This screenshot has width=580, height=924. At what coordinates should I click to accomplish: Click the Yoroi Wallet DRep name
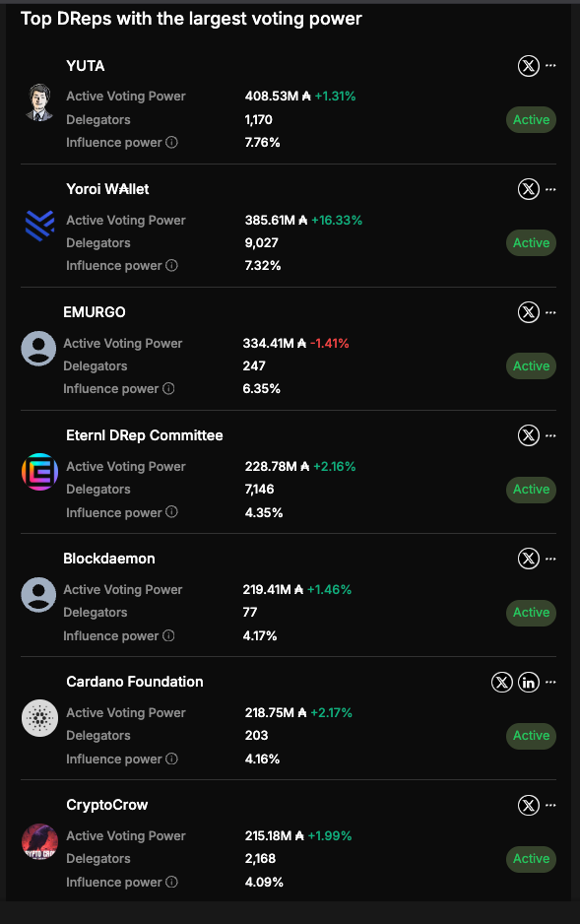107,189
